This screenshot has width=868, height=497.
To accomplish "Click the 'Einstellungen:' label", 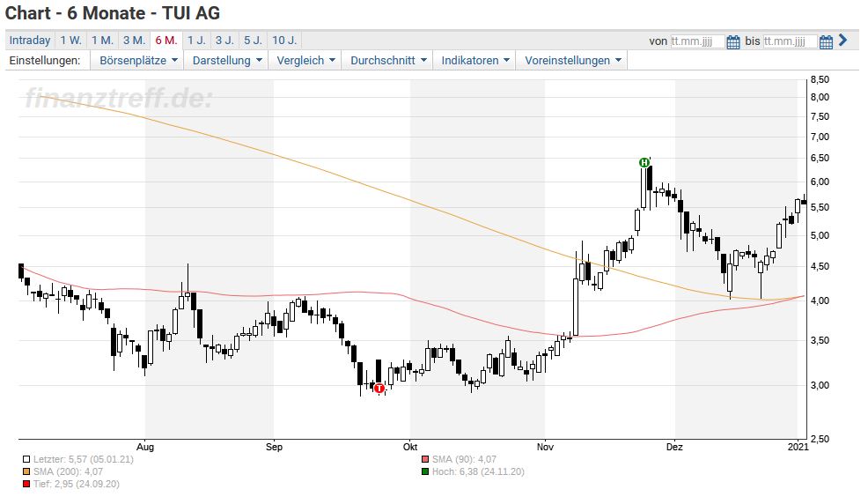I will point(45,61).
